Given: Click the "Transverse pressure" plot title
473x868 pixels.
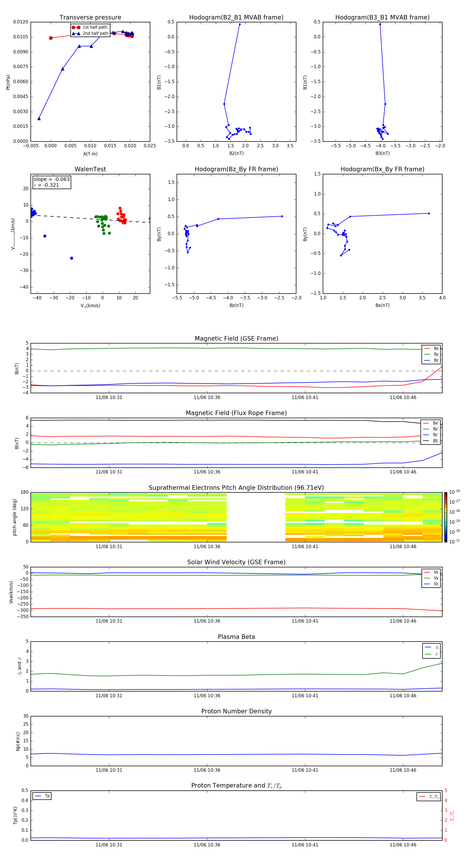Looking at the screenshot, I should 90,18.
